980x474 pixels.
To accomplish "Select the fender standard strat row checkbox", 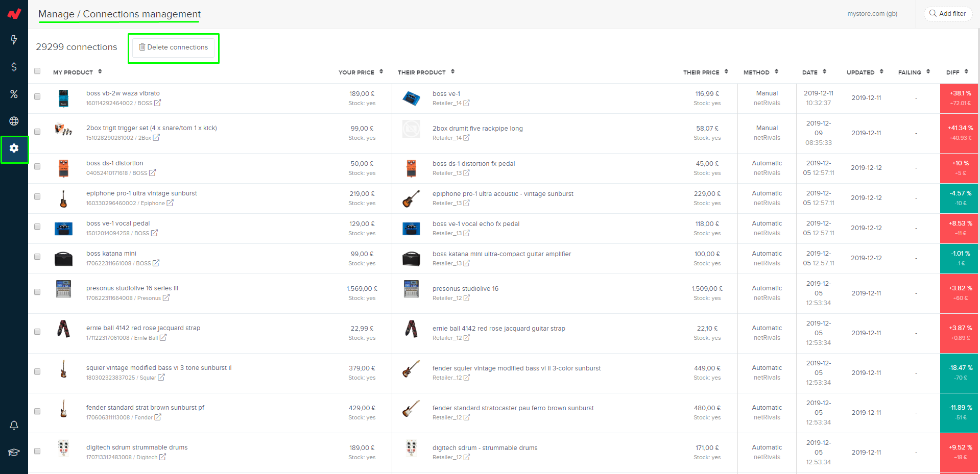I will [x=37, y=411].
